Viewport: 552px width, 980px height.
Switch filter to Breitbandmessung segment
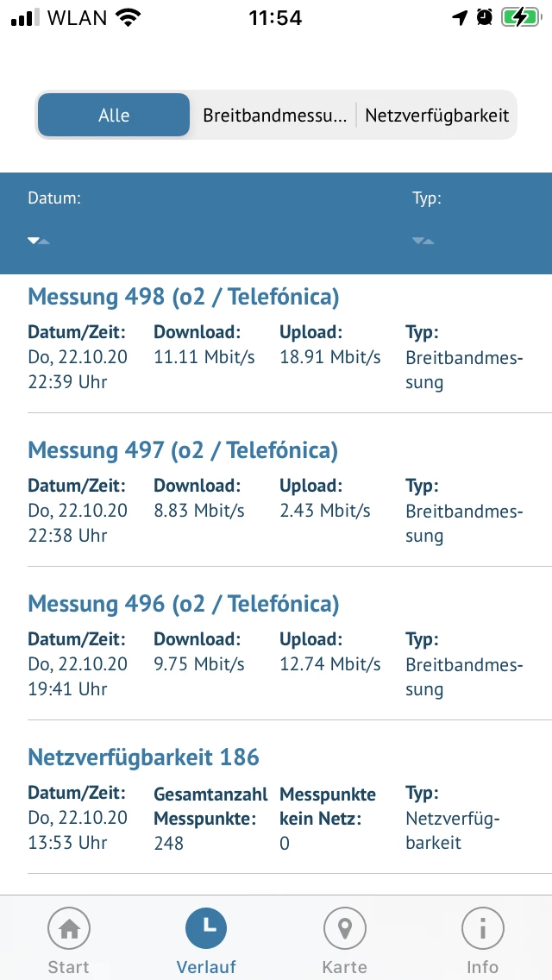pyautogui.click(x=274, y=116)
